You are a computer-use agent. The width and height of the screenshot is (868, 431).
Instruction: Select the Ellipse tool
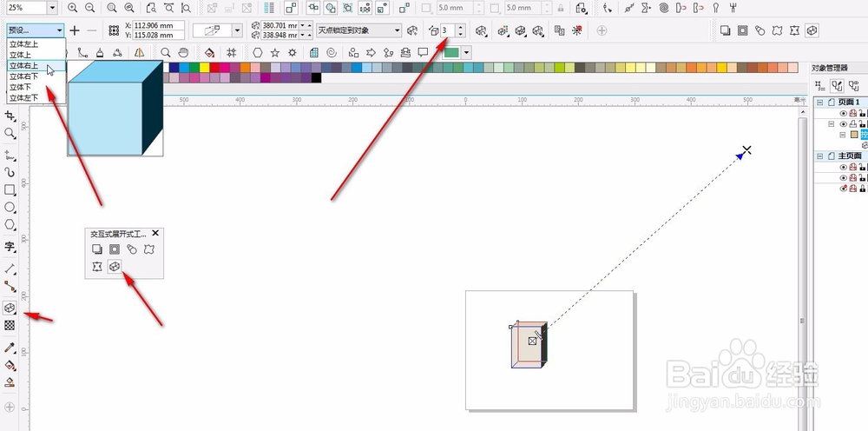10,207
